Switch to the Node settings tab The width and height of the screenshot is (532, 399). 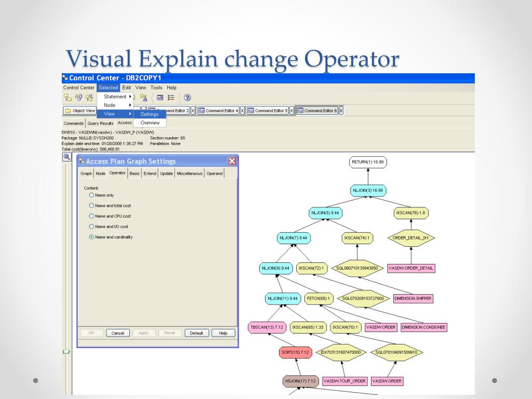coord(100,174)
